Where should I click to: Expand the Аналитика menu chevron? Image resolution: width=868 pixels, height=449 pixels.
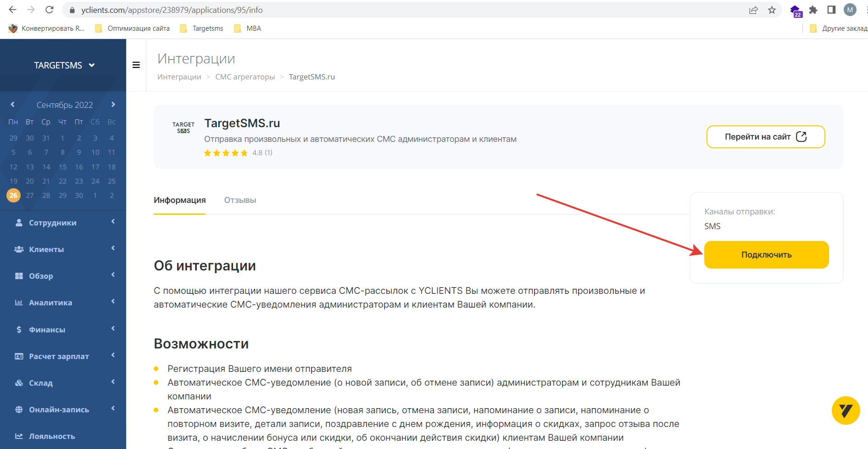click(113, 302)
